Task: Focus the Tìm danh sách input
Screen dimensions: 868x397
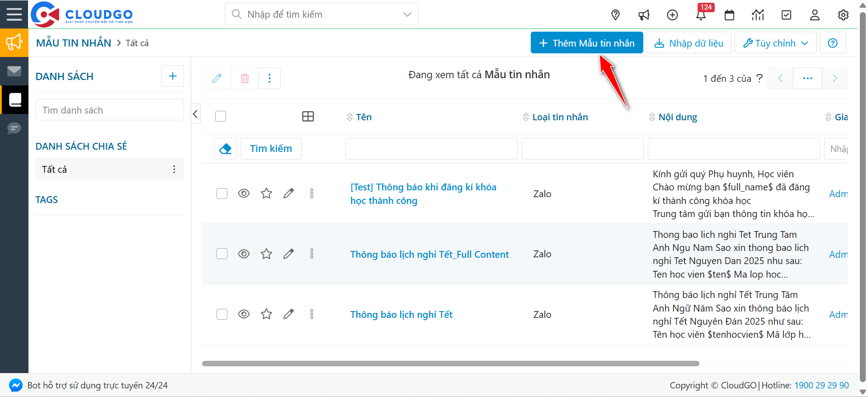Action: (109, 110)
